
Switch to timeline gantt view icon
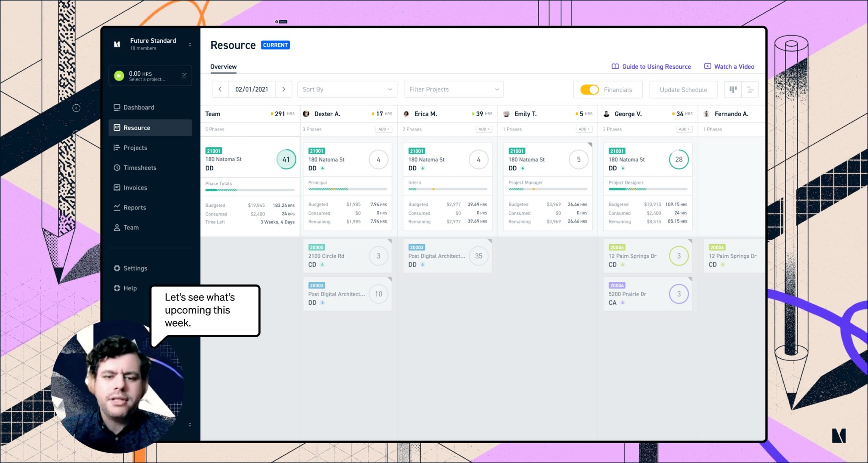750,89
